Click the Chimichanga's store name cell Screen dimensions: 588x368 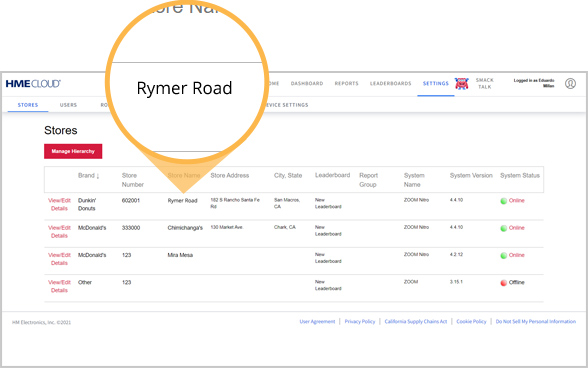click(185, 228)
